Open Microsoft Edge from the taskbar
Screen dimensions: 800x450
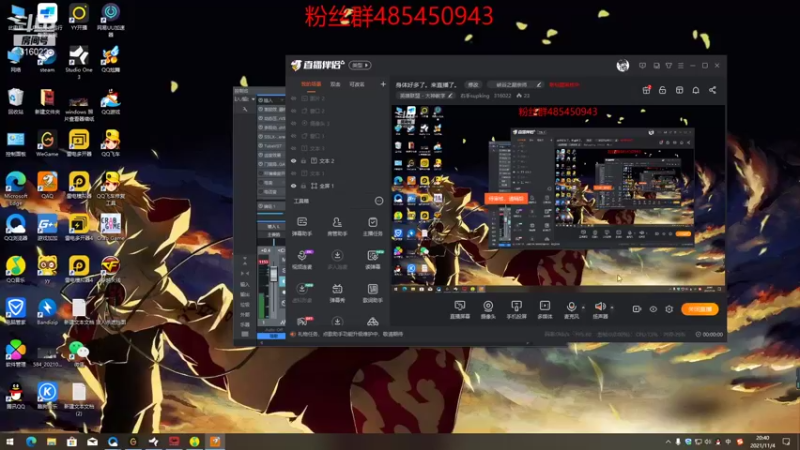[31, 441]
